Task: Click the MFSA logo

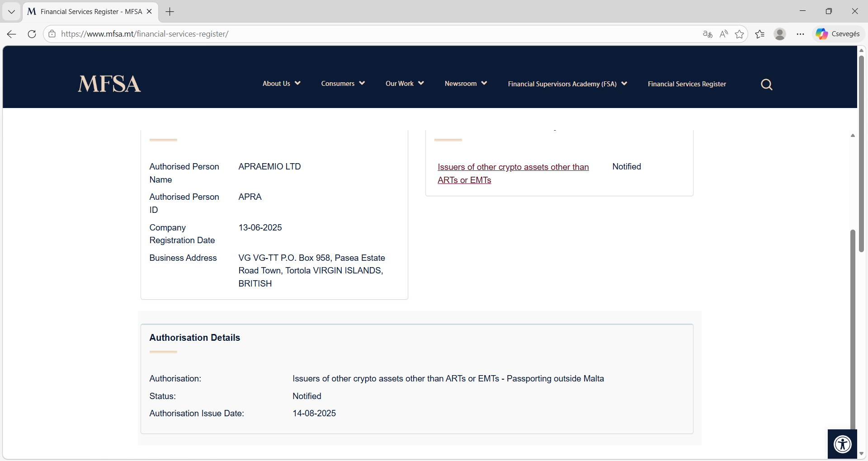Action: (109, 84)
